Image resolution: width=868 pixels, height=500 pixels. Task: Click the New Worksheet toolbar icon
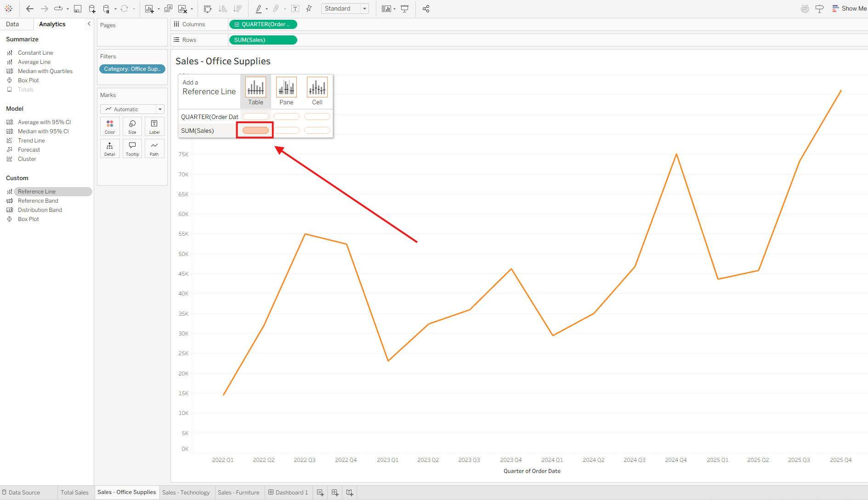pos(149,9)
